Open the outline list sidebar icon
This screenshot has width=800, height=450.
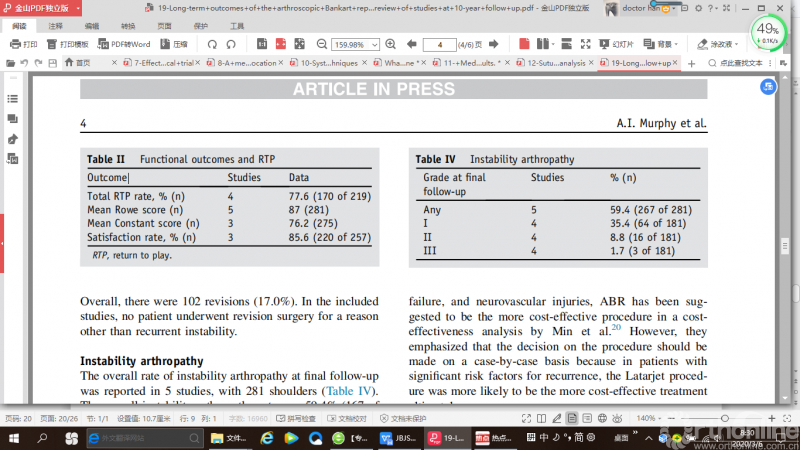point(13,99)
